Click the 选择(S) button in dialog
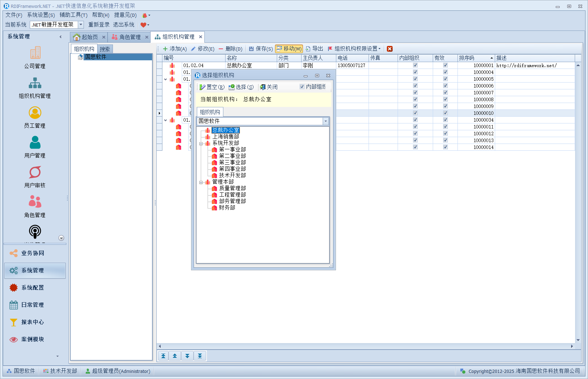Viewport: 588px width, 379px height. point(241,87)
